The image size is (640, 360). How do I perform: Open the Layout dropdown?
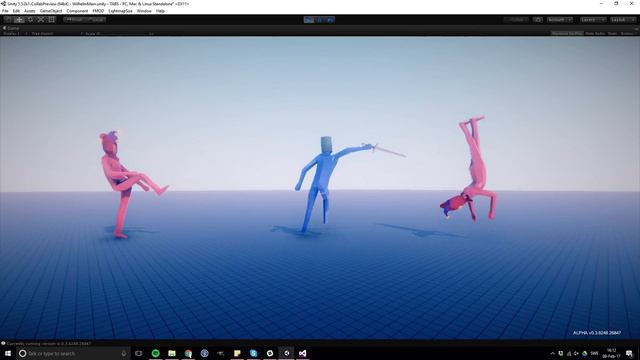point(623,20)
